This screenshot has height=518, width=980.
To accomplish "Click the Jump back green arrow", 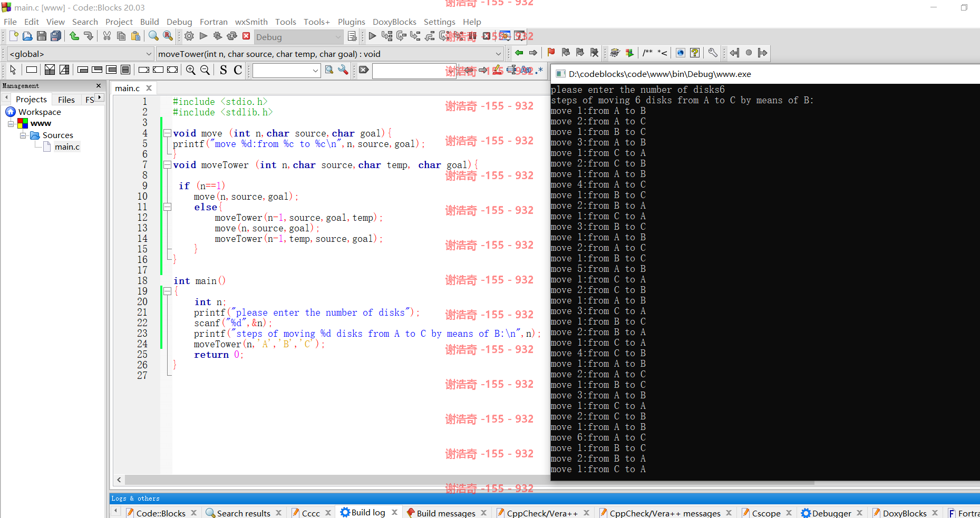I will pyautogui.click(x=519, y=52).
